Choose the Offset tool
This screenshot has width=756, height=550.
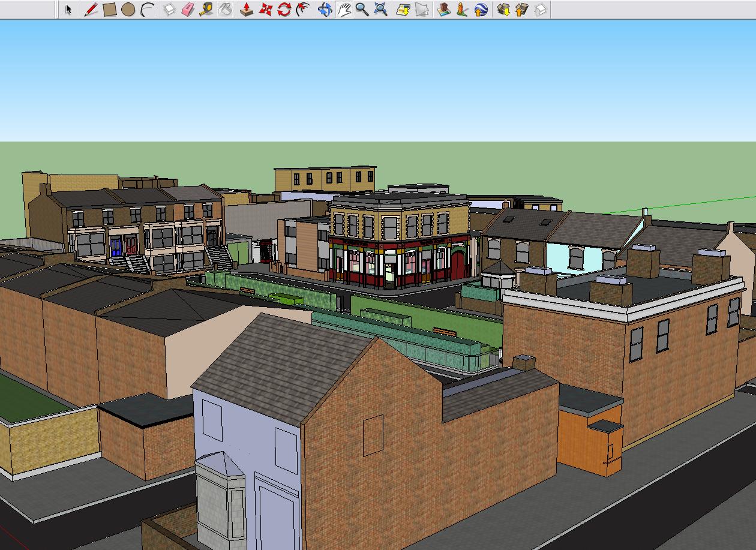[x=302, y=10]
